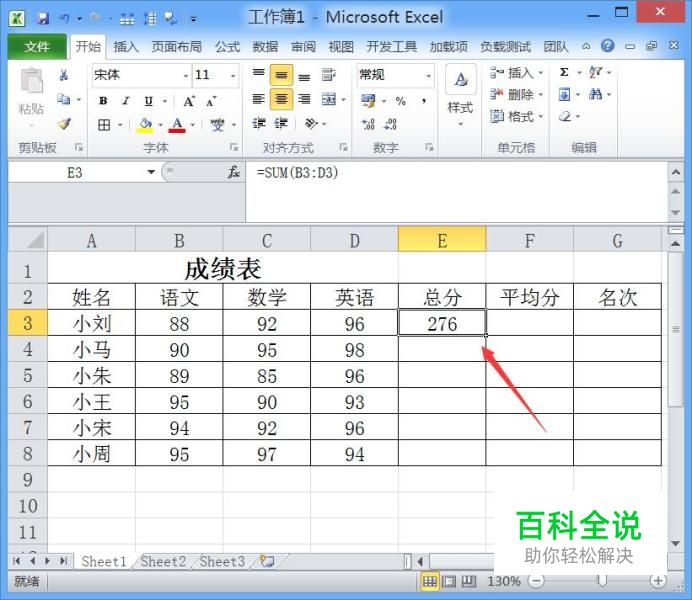Select the Format Painter brush

point(64,124)
